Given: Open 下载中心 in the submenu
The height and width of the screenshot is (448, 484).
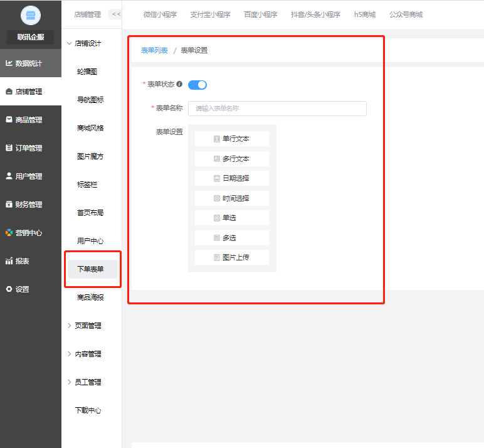Looking at the screenshot, I should pos(88,410).
